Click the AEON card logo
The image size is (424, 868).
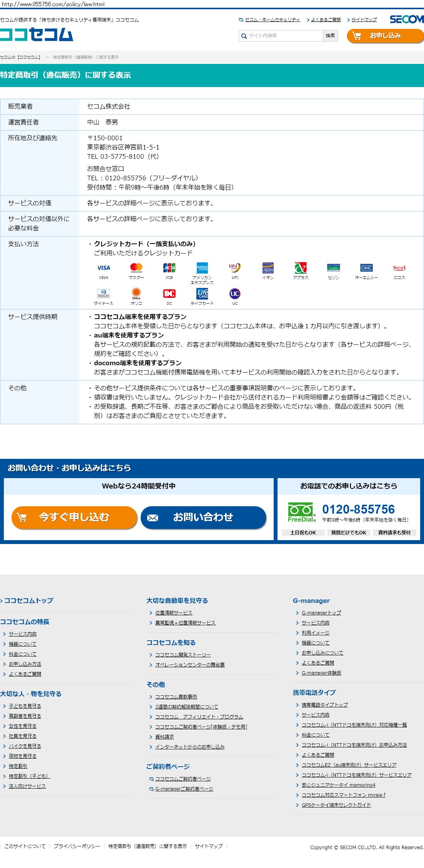tap(268, 268)
